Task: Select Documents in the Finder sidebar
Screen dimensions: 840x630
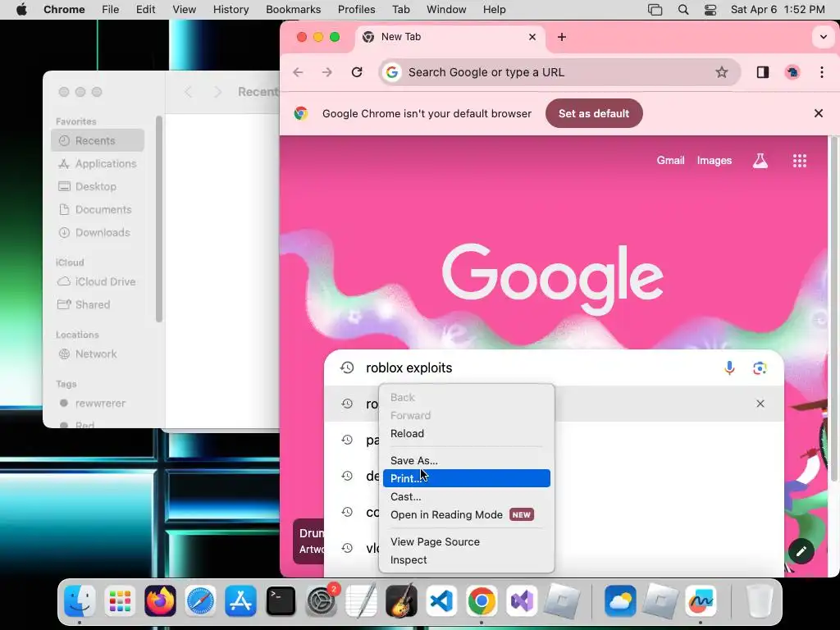Action: click(98, 209)
